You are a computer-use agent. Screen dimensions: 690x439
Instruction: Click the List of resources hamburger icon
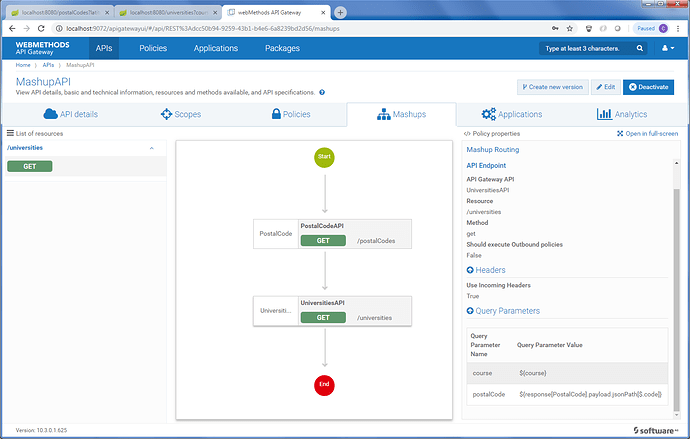click(10, 133)
